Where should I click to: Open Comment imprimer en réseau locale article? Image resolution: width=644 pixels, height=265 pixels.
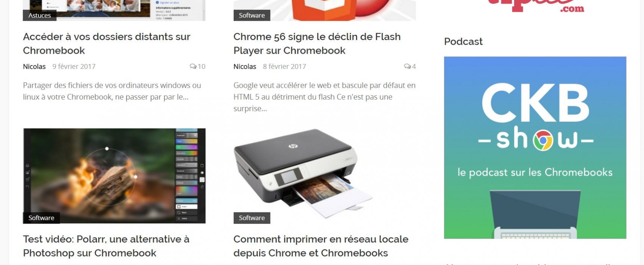tap(321, 246)
